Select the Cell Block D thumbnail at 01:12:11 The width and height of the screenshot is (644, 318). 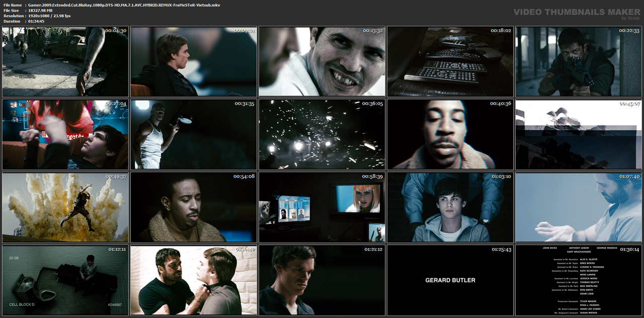[65, 280]
